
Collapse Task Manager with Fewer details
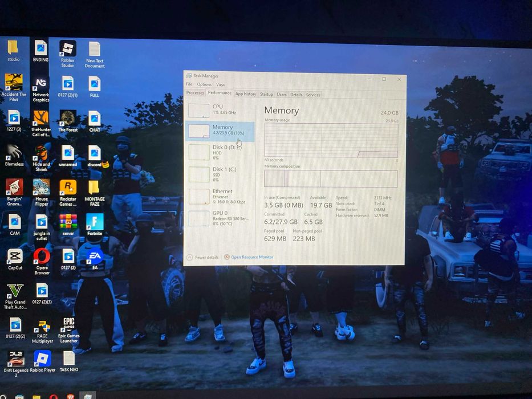point(203,257)
